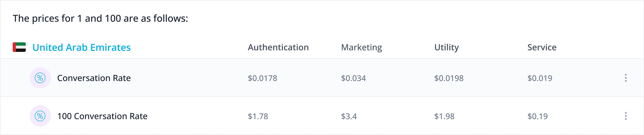Click the United Arab Emirates flag icon

pyautogui.click(x=19, y=47)
